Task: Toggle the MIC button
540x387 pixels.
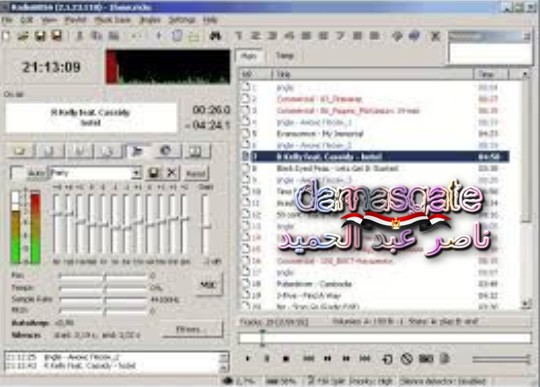Action: tap(208, 285)
